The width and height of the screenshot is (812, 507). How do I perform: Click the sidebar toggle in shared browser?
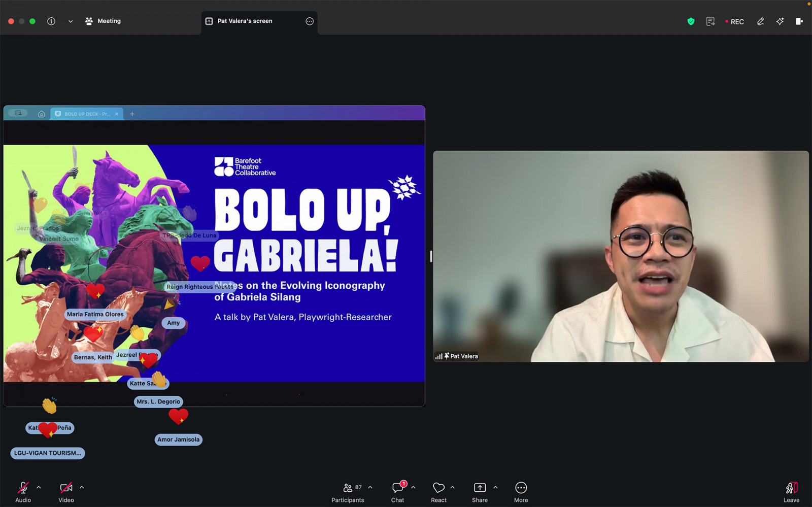click(x=18, y=113)
